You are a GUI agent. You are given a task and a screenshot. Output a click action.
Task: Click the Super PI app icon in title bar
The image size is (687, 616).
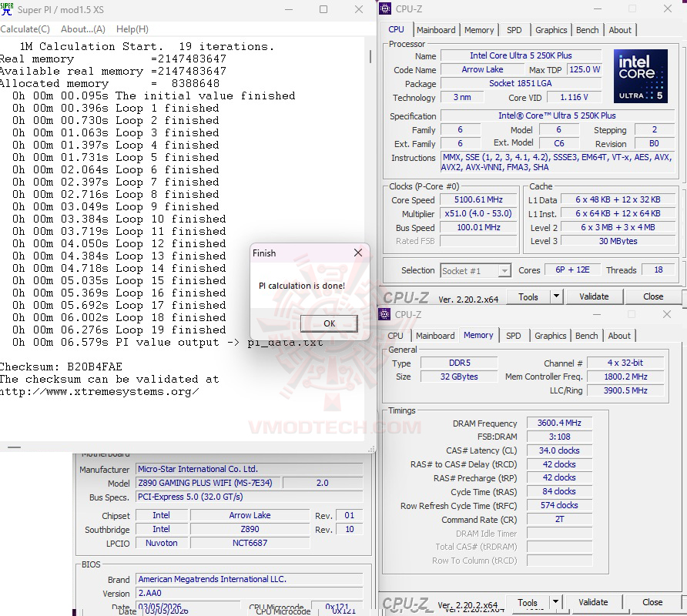pos(7,9)
